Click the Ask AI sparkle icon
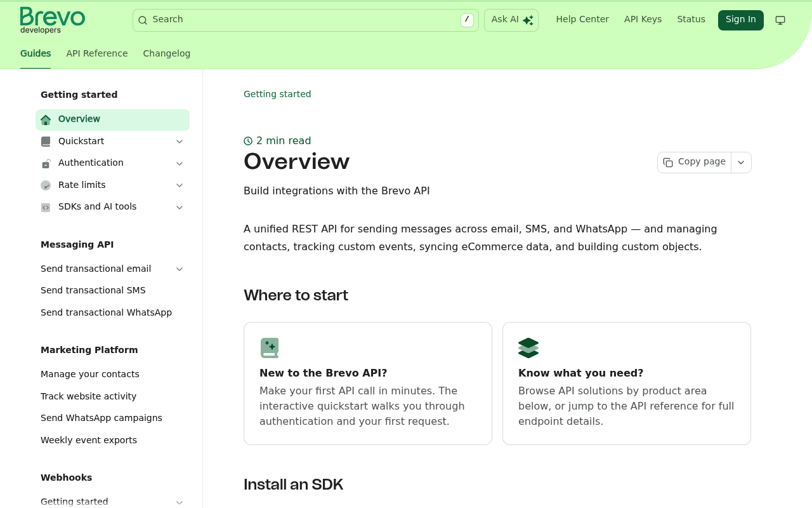The image size is (812, 508). click(x=528, y=20)
